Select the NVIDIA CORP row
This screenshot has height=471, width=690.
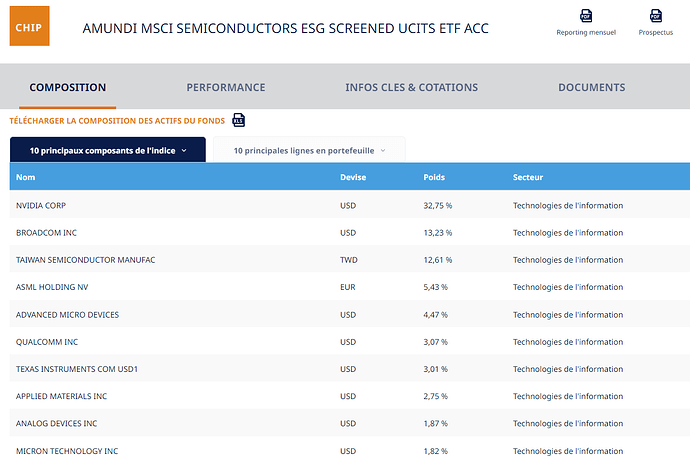click(350, 205)
